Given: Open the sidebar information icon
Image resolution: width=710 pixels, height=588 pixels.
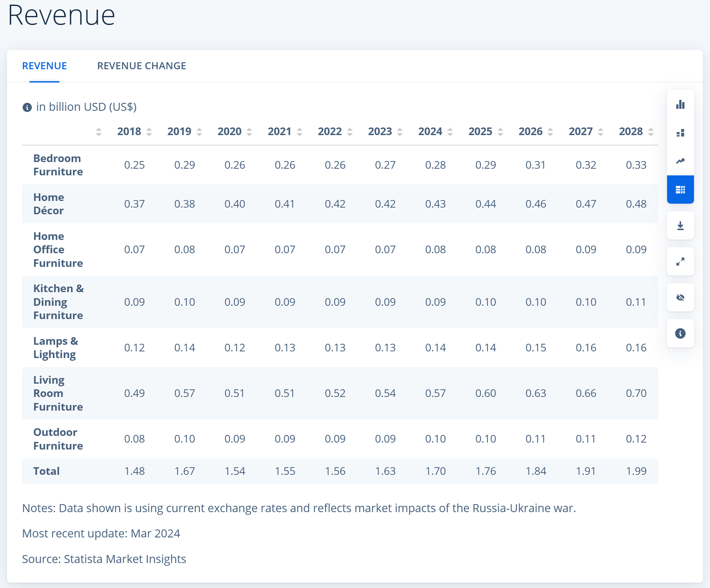Looking at the screenshot, I should pyautogui.click(x=680, y=333).
